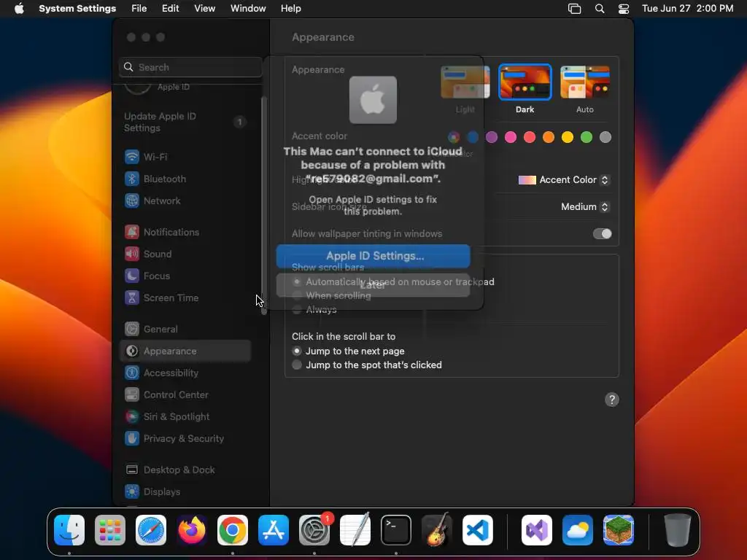This screenshot has height=560, width=747.
Task: Pick the orange accent color
Action: click(549, 137)
